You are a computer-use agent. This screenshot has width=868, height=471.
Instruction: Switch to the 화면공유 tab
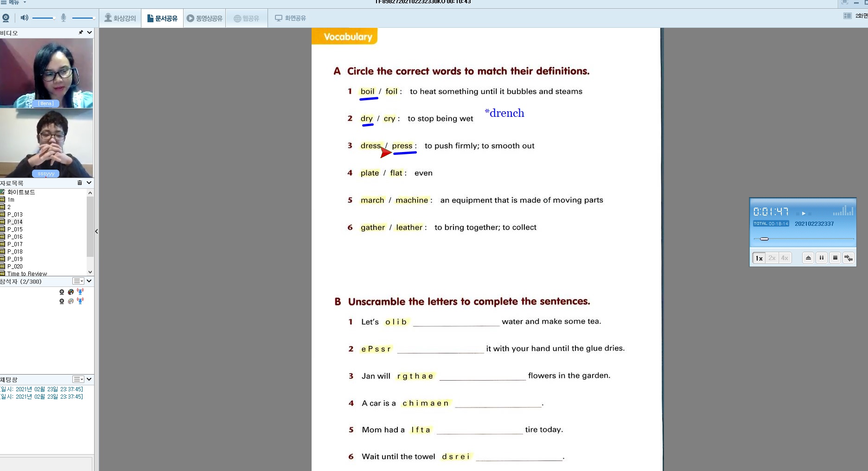pos(290,18)
